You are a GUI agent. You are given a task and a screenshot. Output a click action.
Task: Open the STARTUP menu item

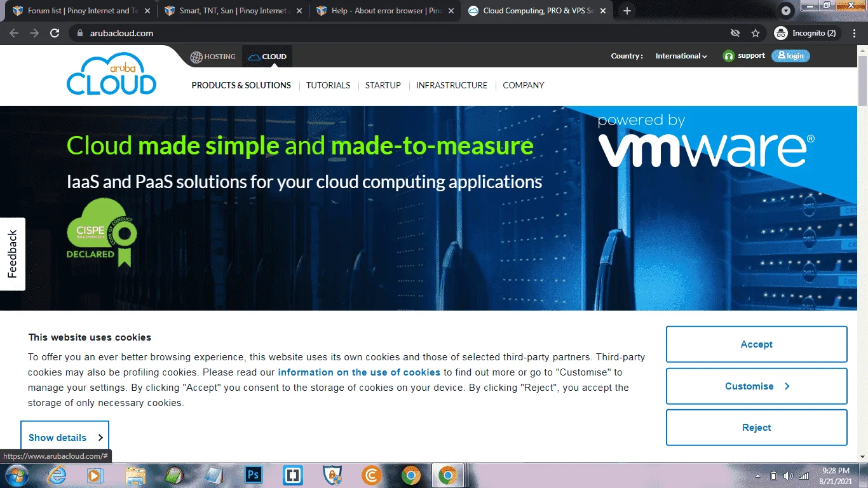point(383,85)
